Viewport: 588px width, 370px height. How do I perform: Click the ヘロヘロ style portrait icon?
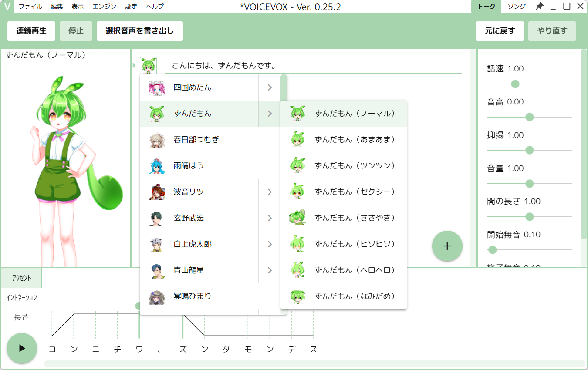coord(297,270)
